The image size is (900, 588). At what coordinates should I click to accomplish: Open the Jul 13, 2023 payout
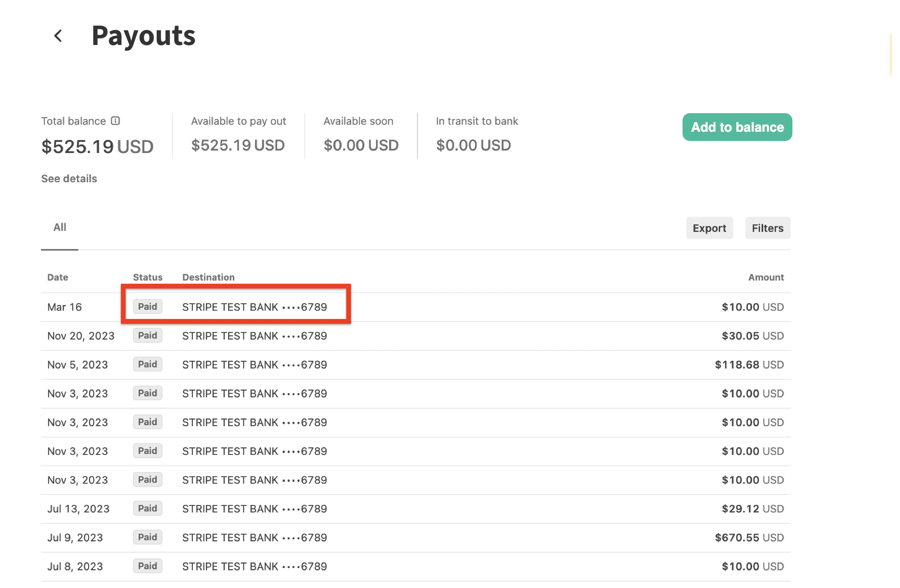pos(78,509)
